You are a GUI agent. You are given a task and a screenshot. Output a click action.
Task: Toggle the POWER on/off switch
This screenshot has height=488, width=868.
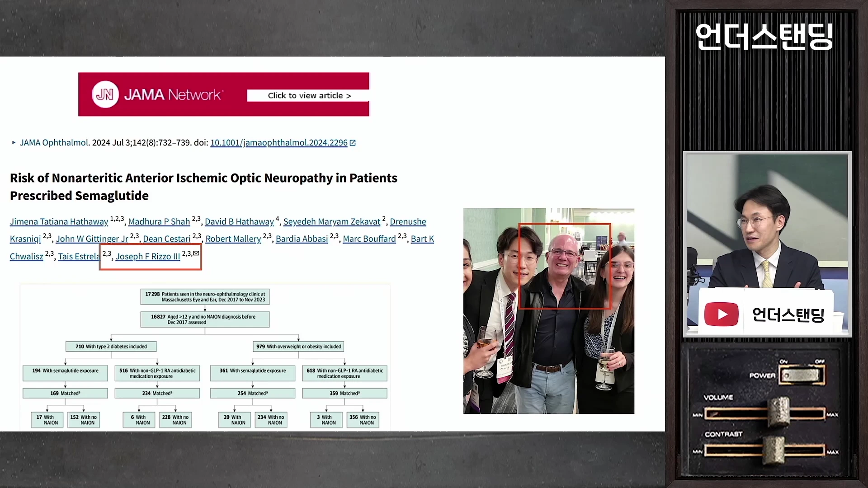point(801,375)
